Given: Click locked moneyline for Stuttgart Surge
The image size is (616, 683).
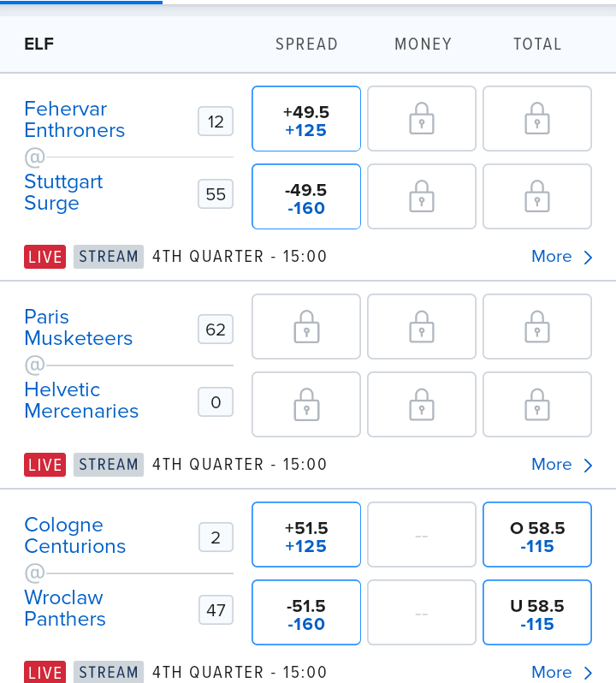Looking at the screenshot, I should point(422,197).
